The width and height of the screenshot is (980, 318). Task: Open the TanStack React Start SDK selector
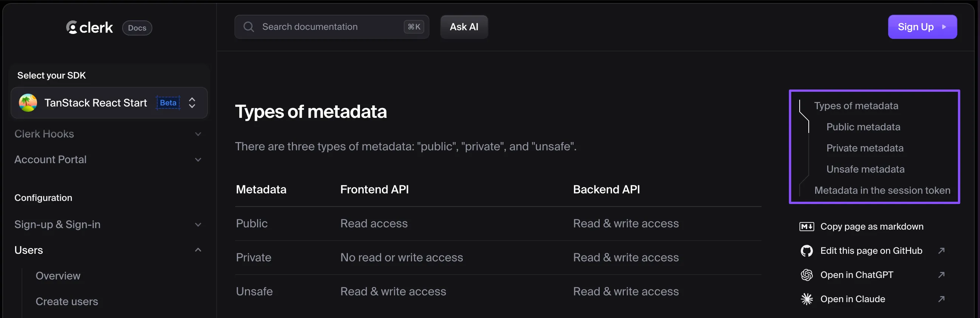pos(110,103)
